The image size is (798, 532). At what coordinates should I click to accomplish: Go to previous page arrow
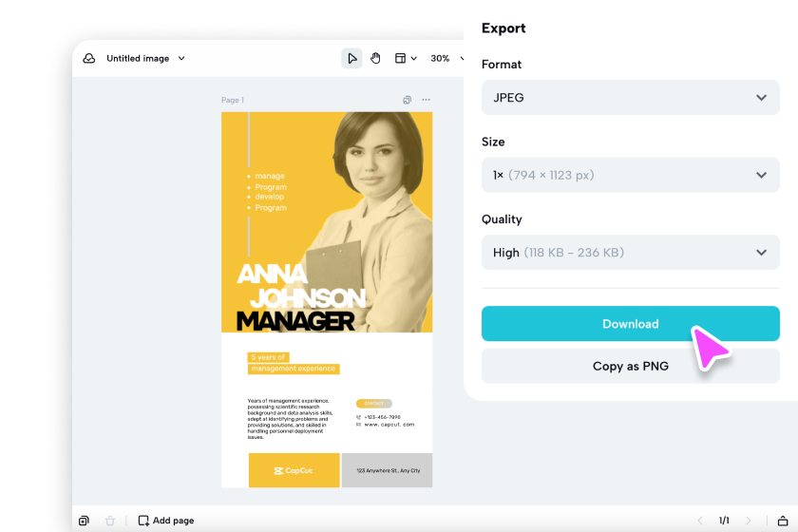click(700, 521)
